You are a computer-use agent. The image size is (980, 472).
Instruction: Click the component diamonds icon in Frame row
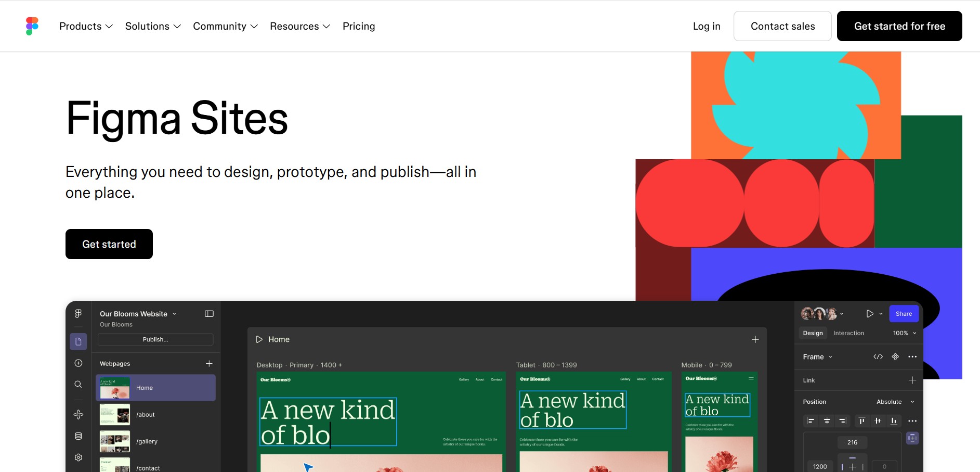(895, 357)
